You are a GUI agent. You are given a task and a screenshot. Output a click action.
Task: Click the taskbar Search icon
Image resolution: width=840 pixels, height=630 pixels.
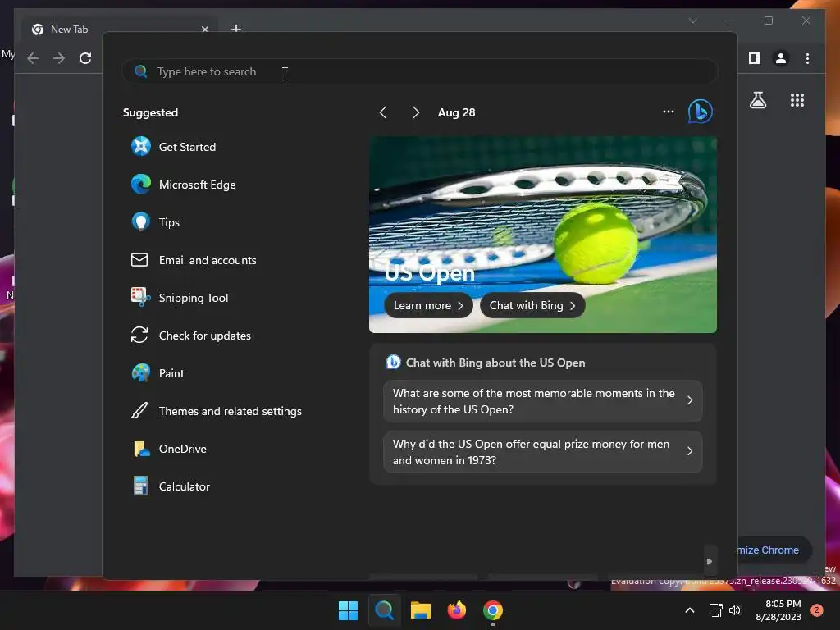click(x=384, y=610)
